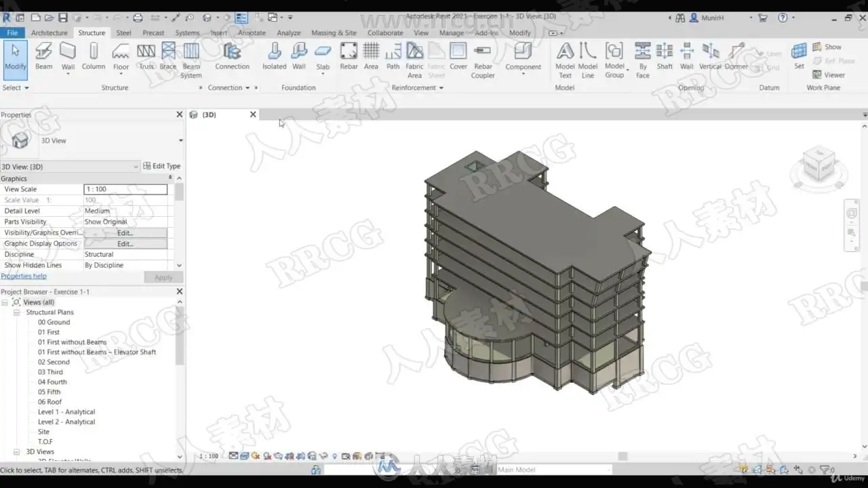
Task: Select the structural Column tool
Action: pyautogui.click(x=94, y=56)
